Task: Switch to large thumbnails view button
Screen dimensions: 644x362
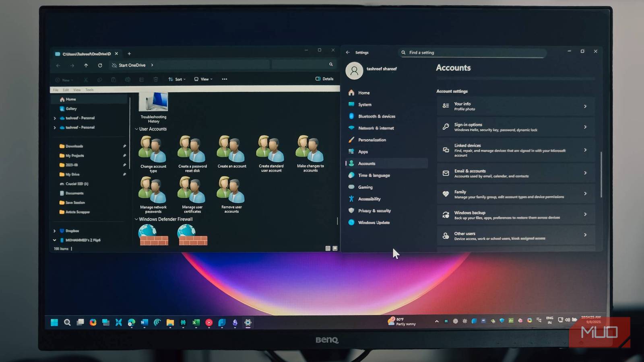Action: pos(335,249)
